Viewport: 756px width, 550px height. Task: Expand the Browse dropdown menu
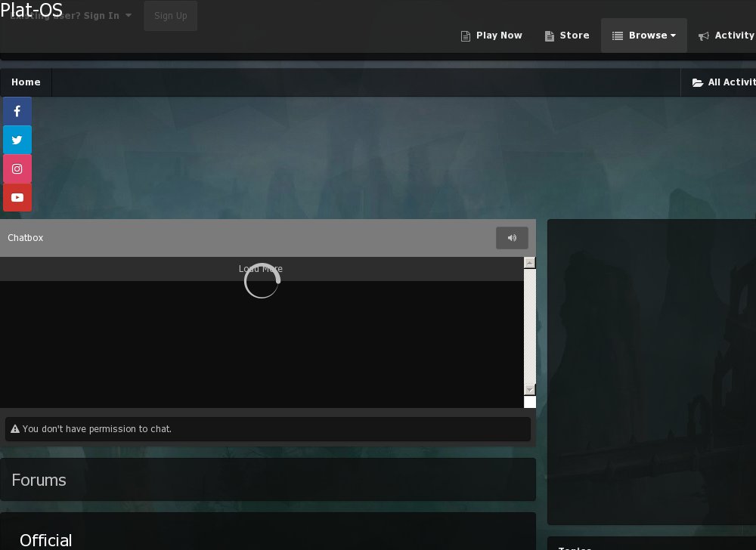[644, 36]
